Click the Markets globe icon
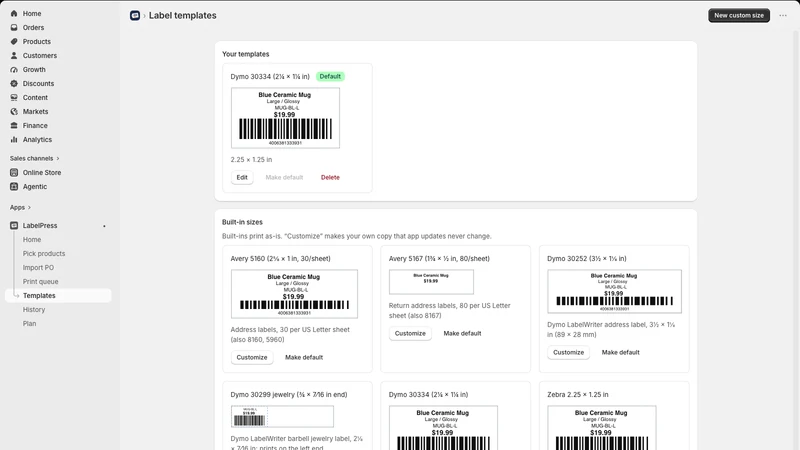This screenshot has width=800, height=450. pyautogui.click(x=14, y=111)
